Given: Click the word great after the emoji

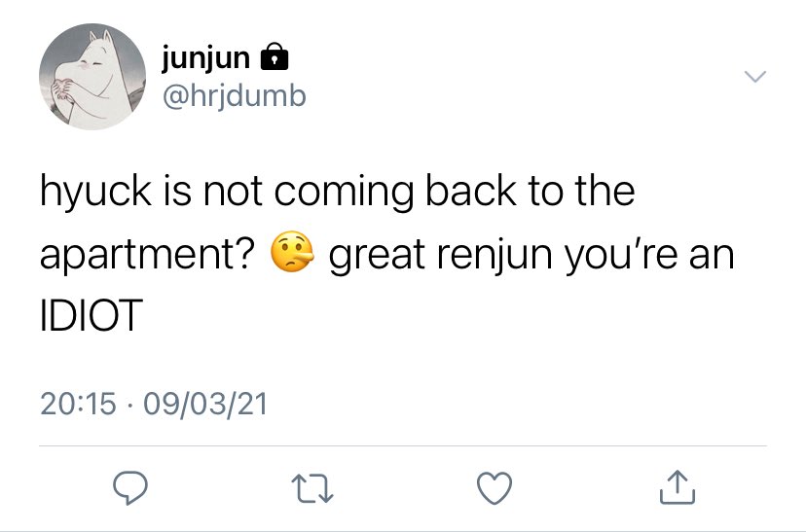Looking at the screenshot, I should pos(377,255).
